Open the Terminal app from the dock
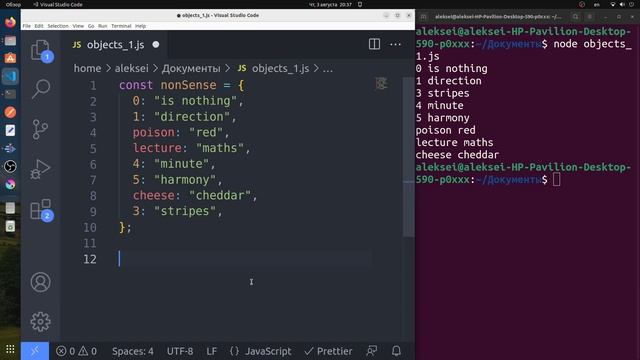This screenshot has height=360, width=640. click(10, 94)
